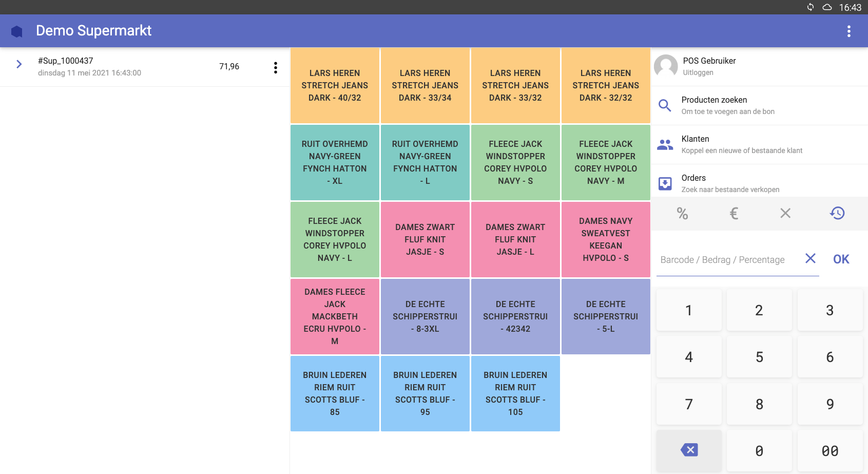This screenshot has height=474, width=868.
Task: Click the cloud icon in the status bar
Action: [x=827, y=7]
